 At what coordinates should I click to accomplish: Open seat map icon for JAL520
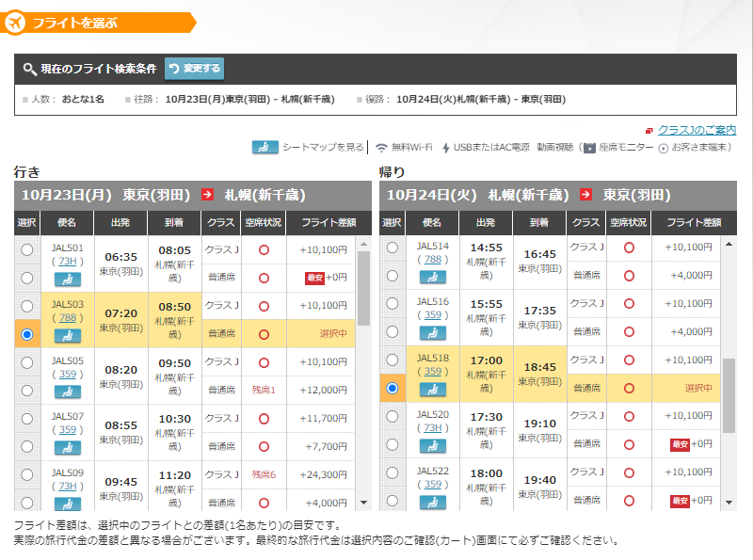pos(433,446)
